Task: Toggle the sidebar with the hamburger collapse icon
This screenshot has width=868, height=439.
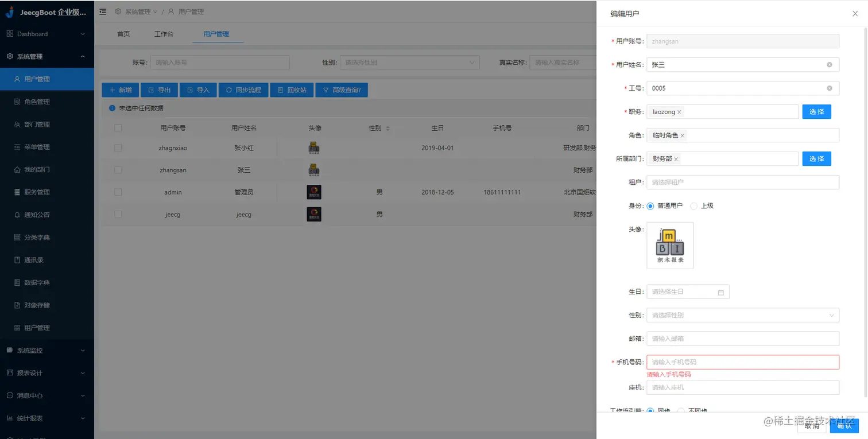Action: [103, 11]
